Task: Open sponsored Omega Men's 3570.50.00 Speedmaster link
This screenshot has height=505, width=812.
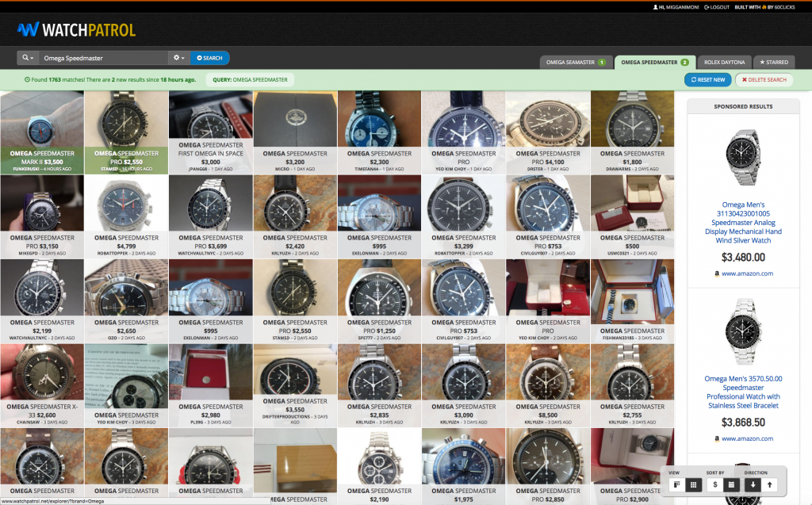Action: pyautogui.click(x=743, y=392)
